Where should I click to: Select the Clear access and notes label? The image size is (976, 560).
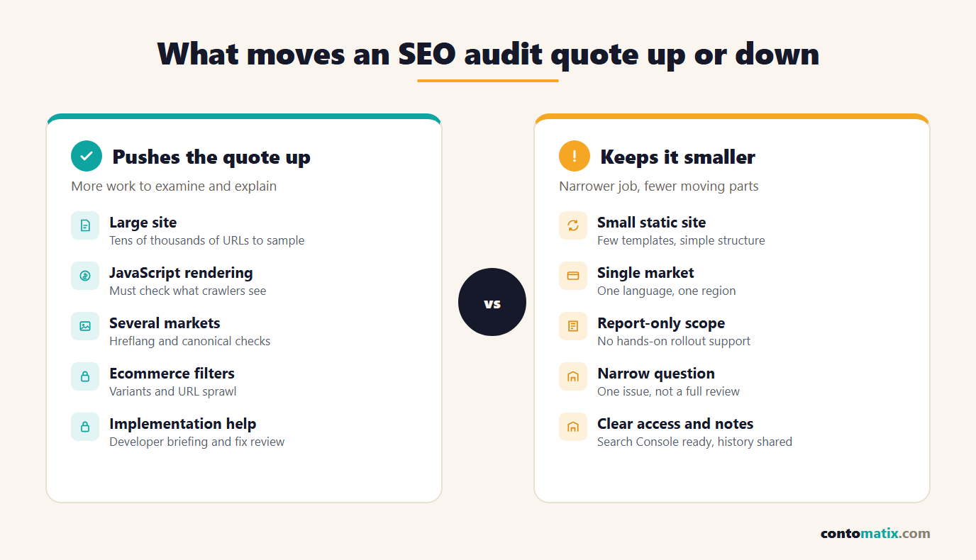pos(675,424)
